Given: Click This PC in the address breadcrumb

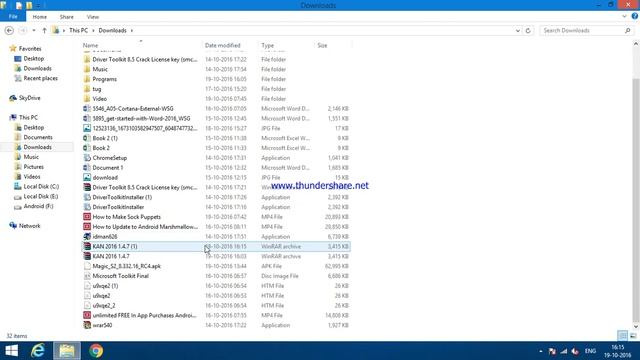Looking at the screenshot, I should tap(78, 31).
